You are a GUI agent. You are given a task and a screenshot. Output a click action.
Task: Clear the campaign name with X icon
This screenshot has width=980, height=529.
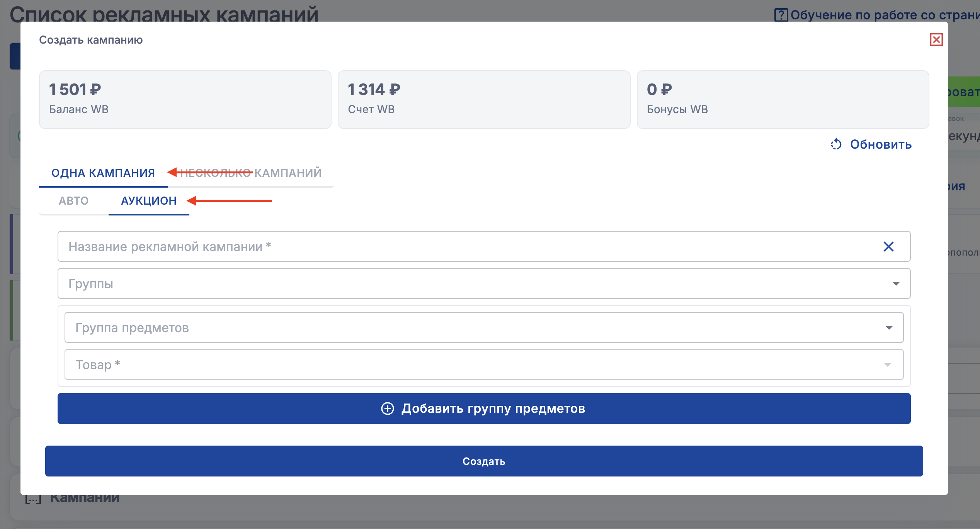tap(888, 247)
